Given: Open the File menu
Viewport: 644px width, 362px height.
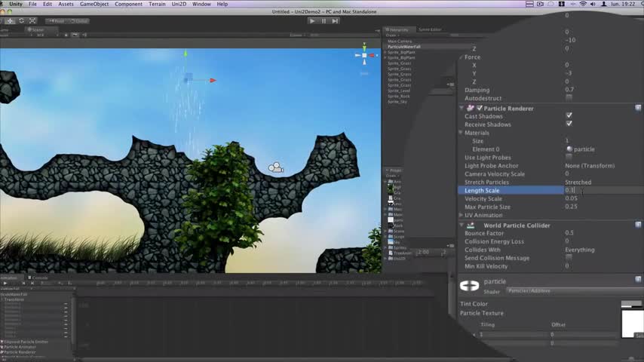Looking at the screenshot, I should pyautogui.click(x=32, y=4).
